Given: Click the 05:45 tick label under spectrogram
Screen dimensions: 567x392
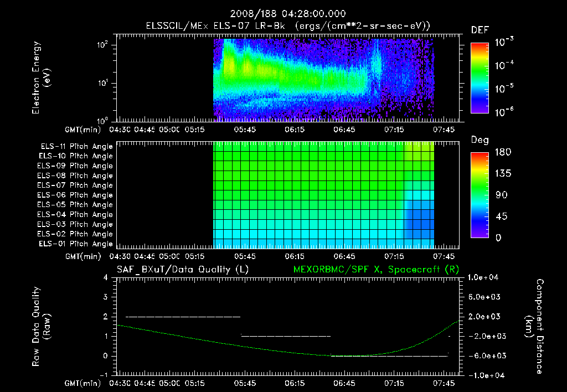Looking at the screenshot, I should 245,130.
